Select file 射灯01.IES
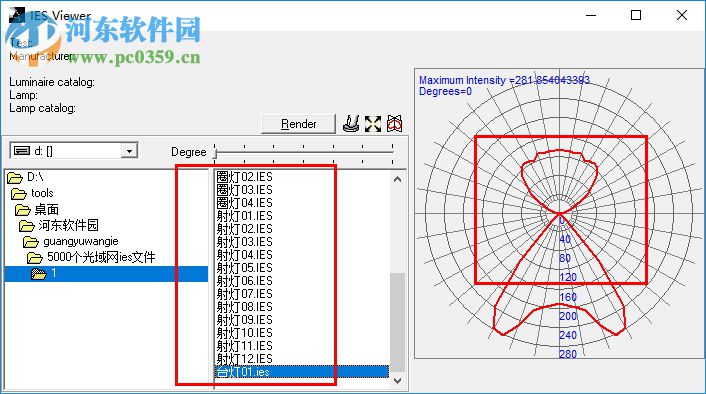Viewport: 706px width, 394px height. (244, 216)
